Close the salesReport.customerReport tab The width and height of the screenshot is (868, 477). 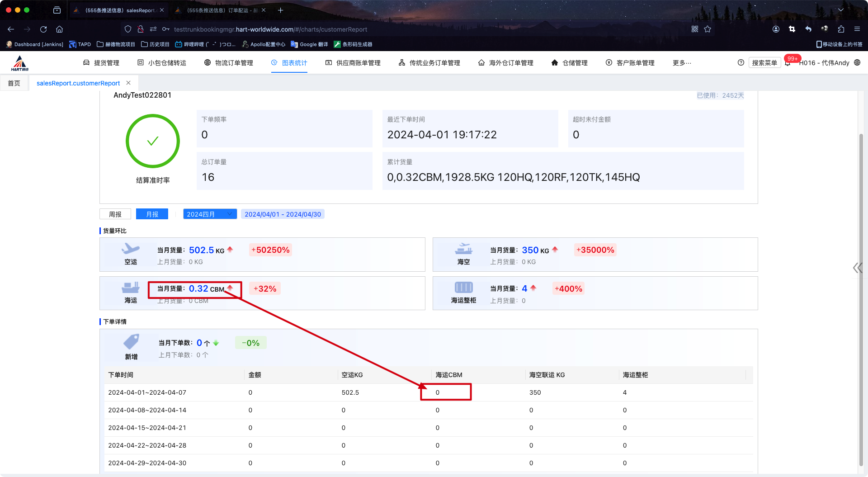128,83
